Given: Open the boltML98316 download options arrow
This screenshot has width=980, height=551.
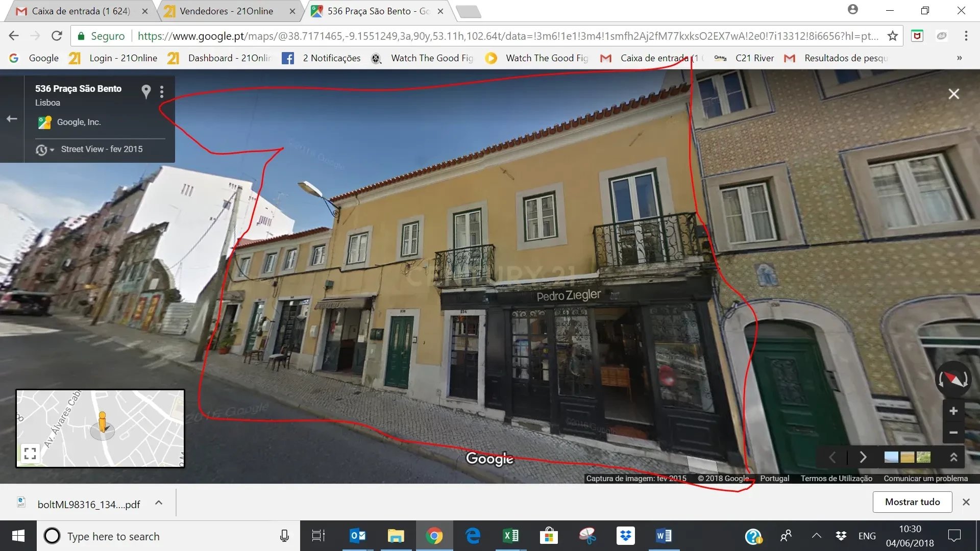Looking at the screenshot, I should pyautogui.click(x=159, y=503).
